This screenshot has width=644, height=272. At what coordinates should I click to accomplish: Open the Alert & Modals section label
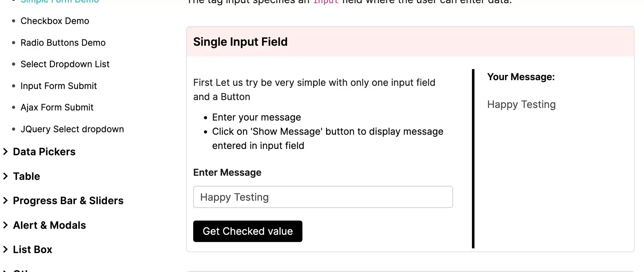pos(50,225)
